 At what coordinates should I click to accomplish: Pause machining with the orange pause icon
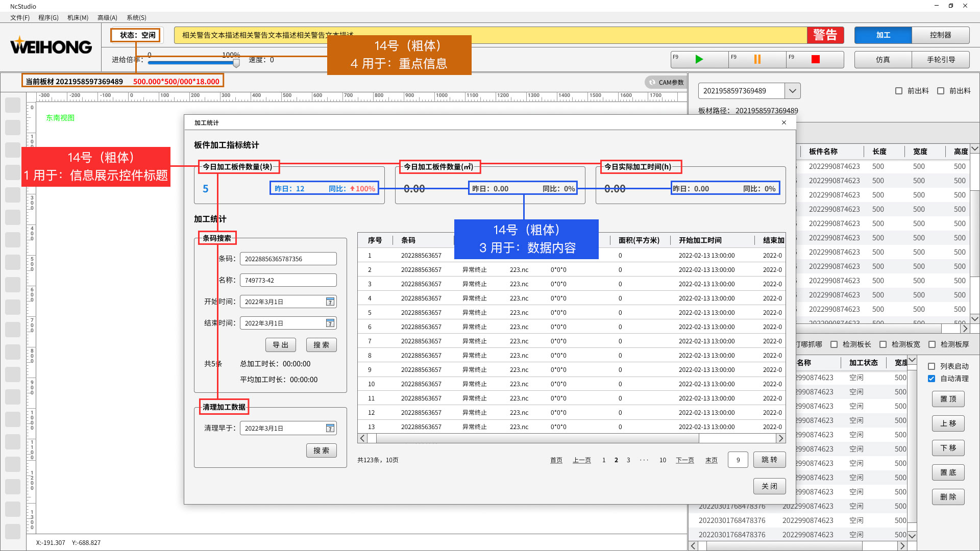pos(757,59)
